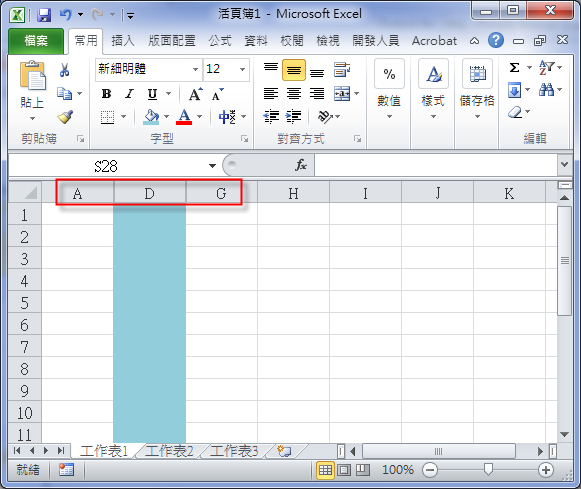Open the font size 12 dropdown
The height and width of the screenshot is (489, 581).
242,69
